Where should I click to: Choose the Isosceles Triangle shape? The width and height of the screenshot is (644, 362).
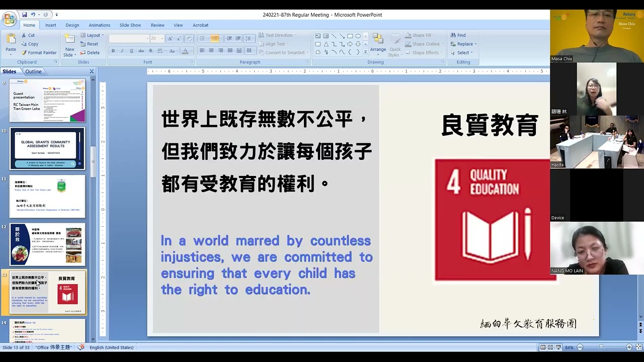tap(326, 44)
